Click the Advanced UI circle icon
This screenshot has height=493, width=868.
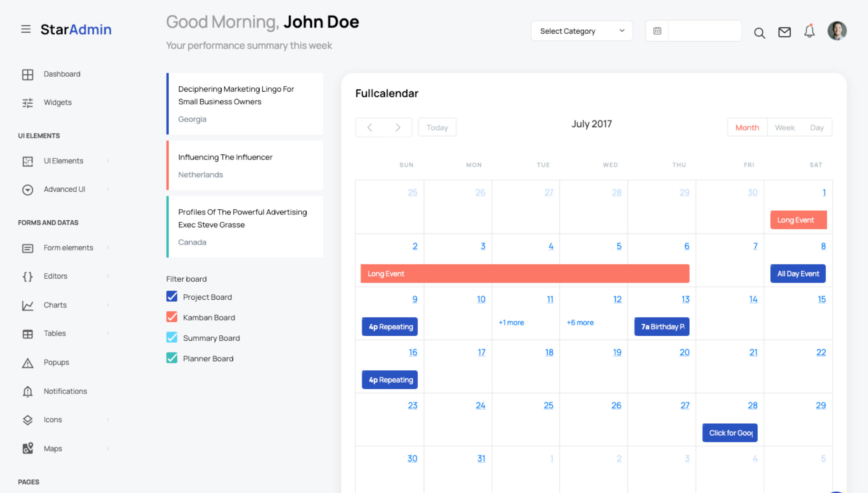tap(27, 190)
